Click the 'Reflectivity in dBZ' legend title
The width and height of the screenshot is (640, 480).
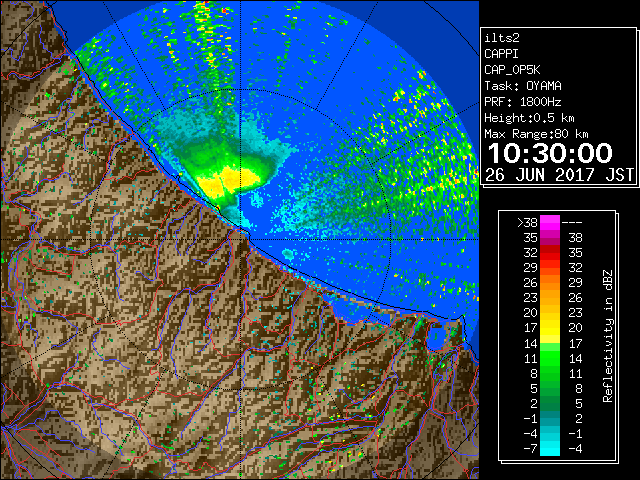608,336
